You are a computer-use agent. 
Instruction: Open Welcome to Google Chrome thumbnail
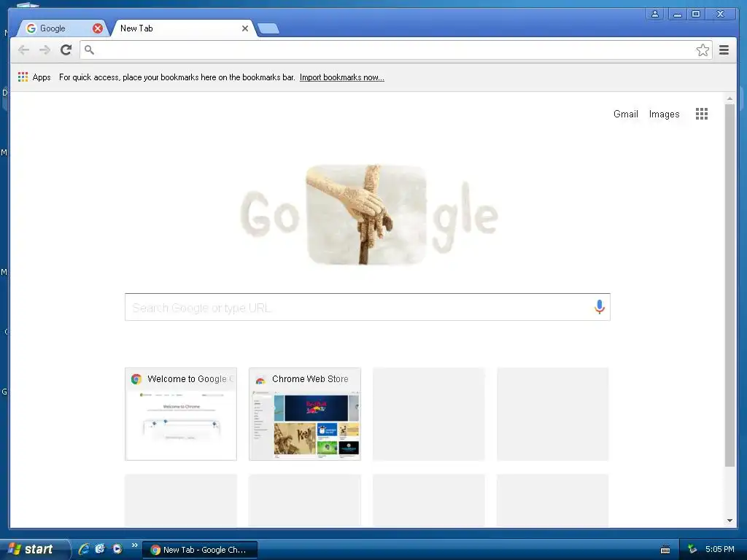[x=181, y=414]
